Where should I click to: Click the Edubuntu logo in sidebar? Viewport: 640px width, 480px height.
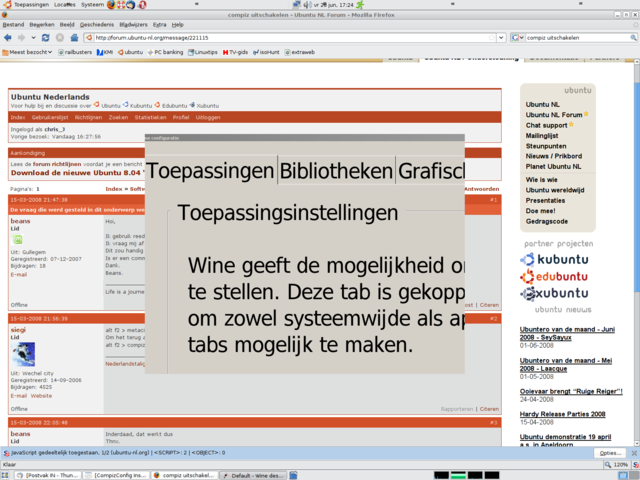click(x=556, y=276)
